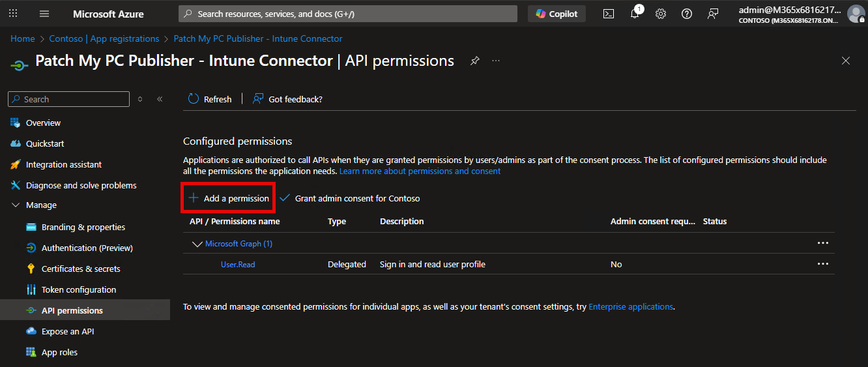Open portal settings gear
The image size is (868, 367).
[661, 14]
